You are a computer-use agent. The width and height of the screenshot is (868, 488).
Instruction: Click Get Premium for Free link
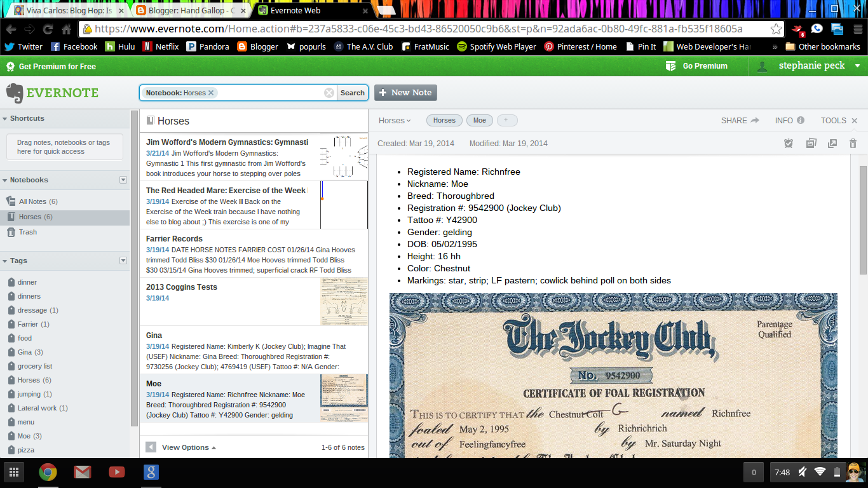pyautogui.click(x=51, y=67)
